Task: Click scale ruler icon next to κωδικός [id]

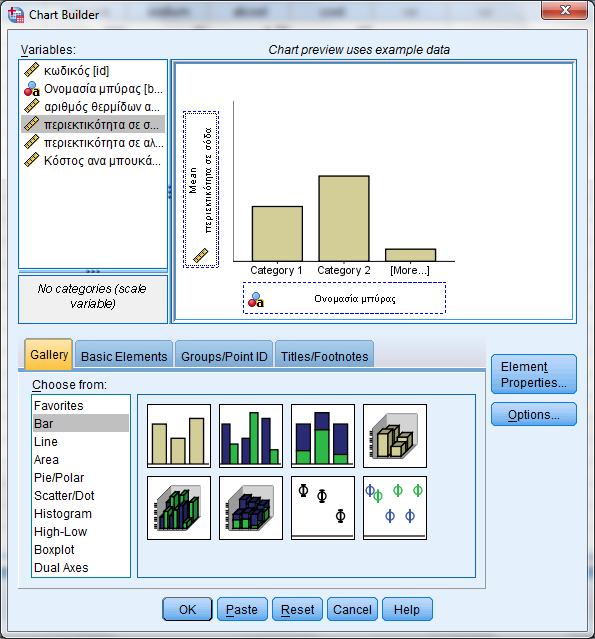Action: pos(31,70)
